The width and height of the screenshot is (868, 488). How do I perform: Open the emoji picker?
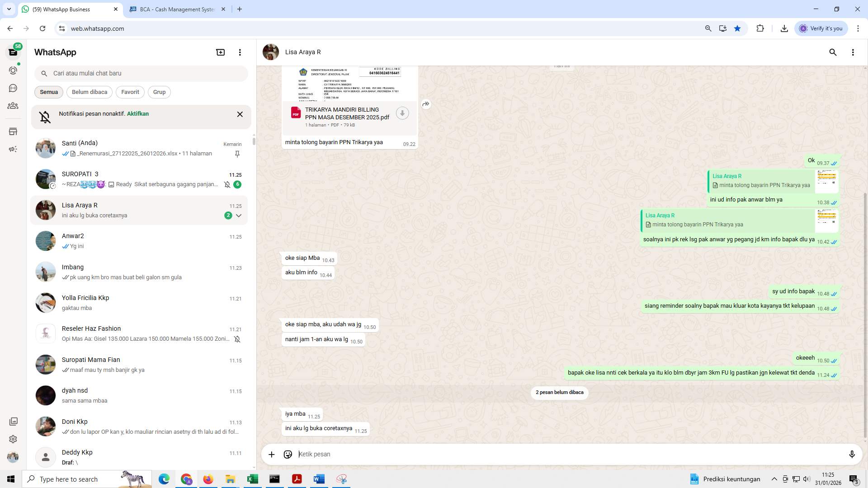pyautogui.click(x=288, y=454)
